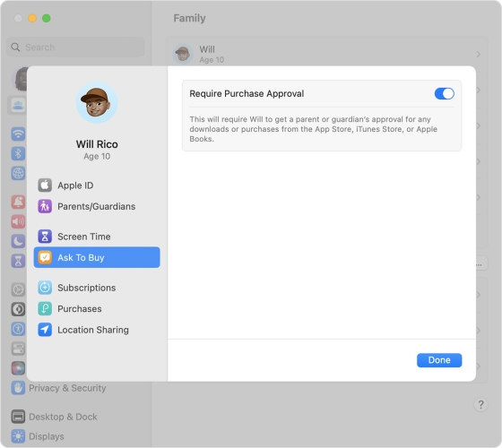Click Will's avatar in Family list
502x448 pixels.
point(183,54)
